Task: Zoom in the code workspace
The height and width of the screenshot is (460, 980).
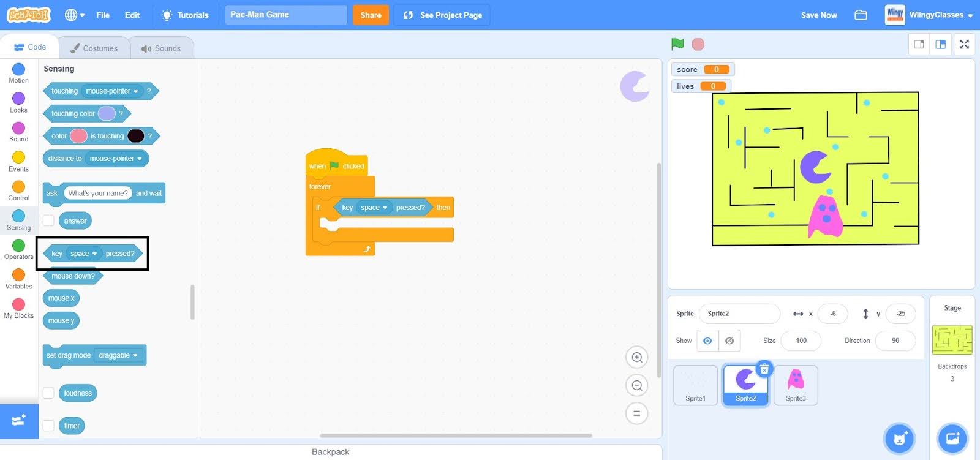Action: click(637, 357)
